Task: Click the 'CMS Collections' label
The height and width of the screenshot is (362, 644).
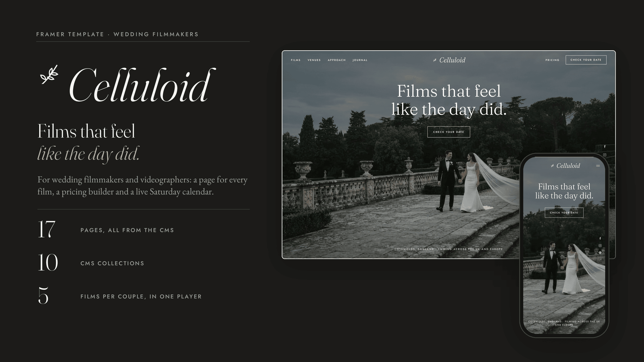Action: (x=112, y=263)
